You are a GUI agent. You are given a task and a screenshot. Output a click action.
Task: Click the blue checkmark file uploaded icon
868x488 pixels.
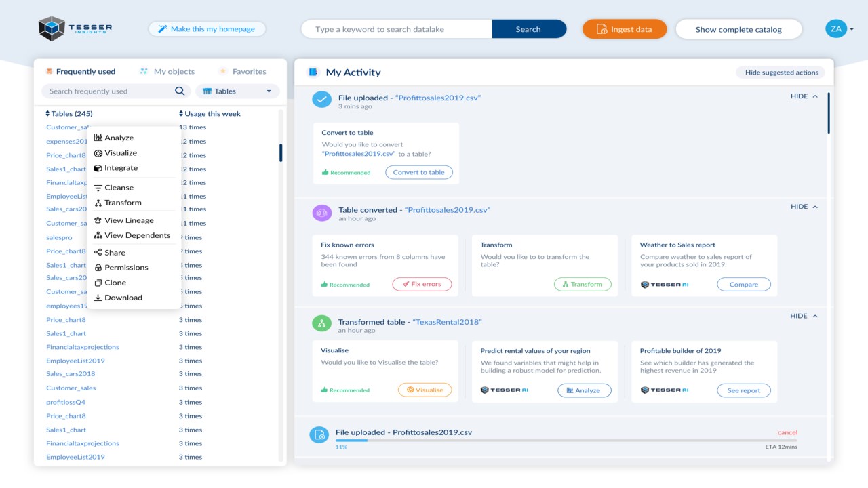click(321, 100)
